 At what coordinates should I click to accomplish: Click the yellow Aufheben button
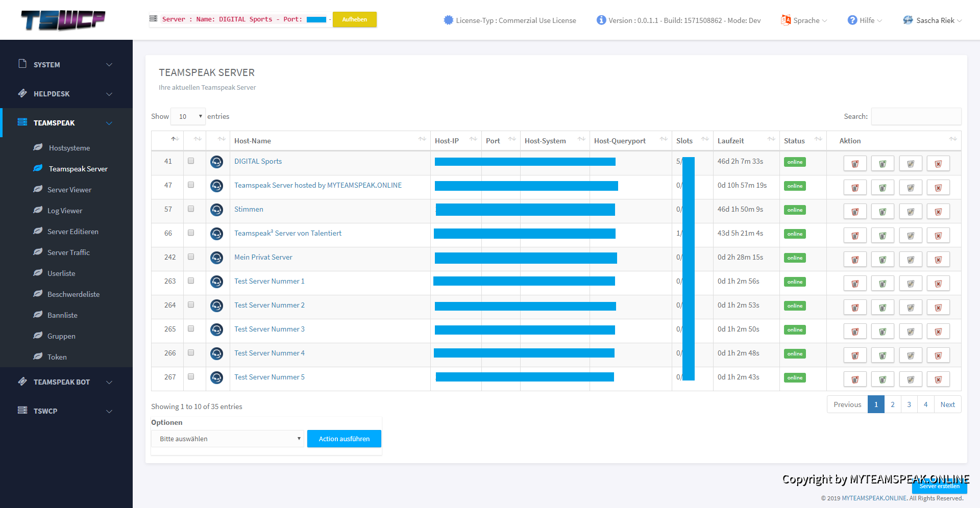coord(354,19)
